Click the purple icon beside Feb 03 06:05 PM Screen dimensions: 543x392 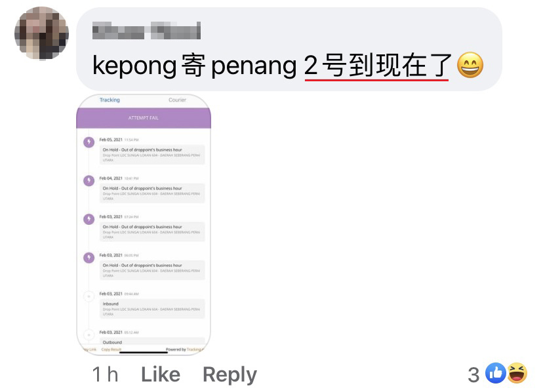click(x=89, y=258)
